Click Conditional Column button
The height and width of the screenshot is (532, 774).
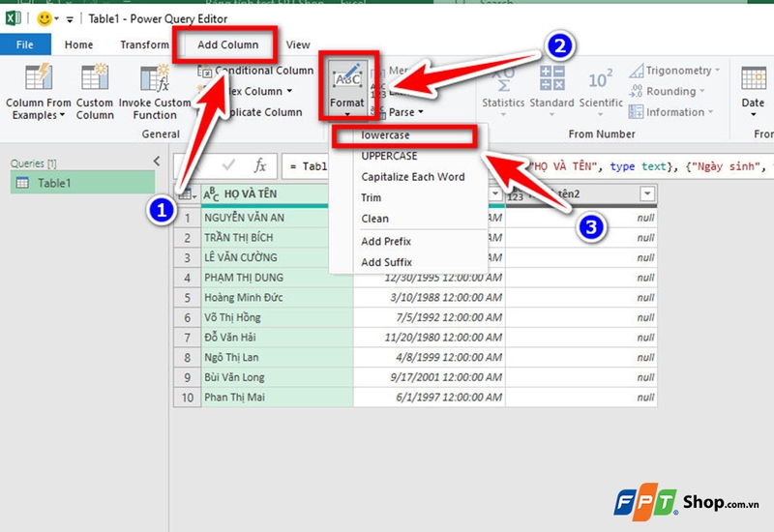coord(255,71)
